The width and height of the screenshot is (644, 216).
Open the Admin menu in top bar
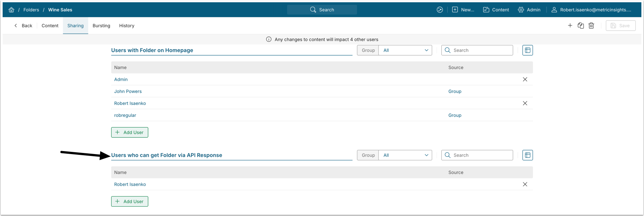529,10
